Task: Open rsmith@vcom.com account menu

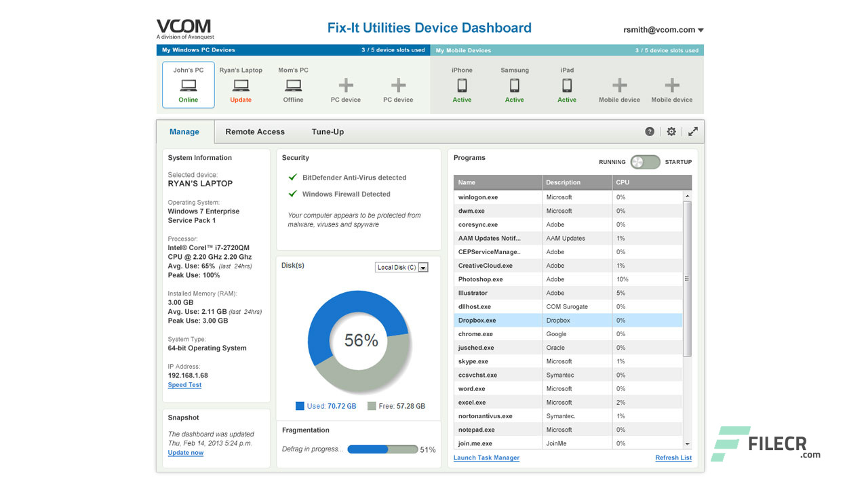Action: point(664,30)
